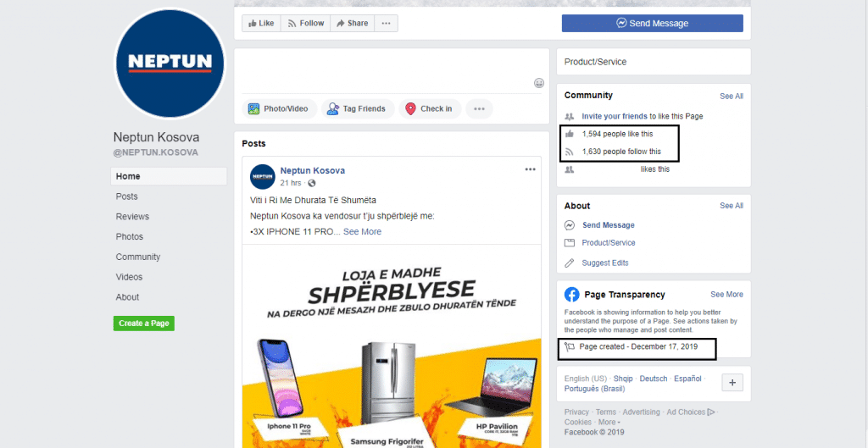Click Suggest Edits link

click(x=605, y=263)
